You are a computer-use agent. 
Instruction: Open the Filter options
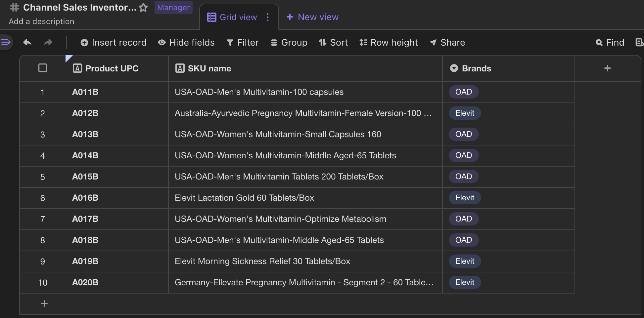(243, 43)
